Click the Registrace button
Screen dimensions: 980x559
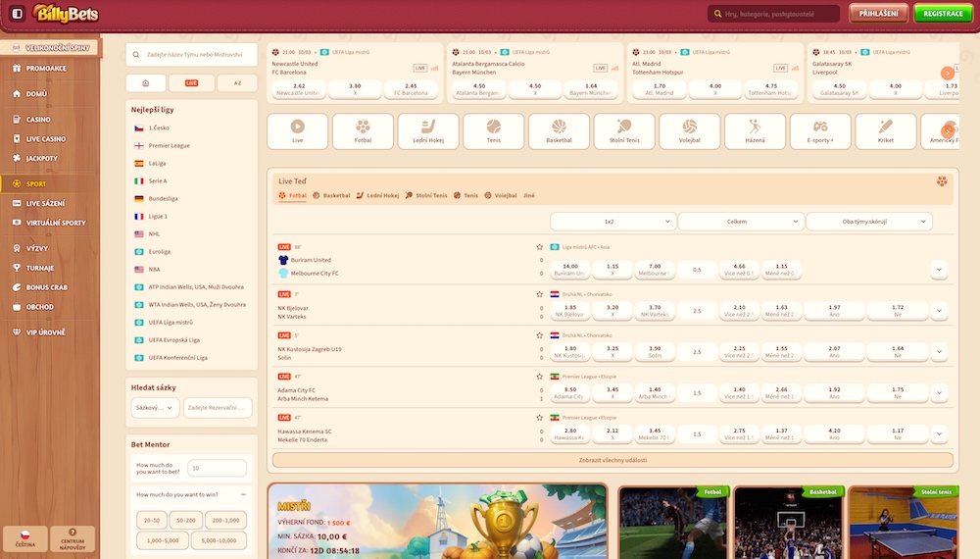(943, 13)
